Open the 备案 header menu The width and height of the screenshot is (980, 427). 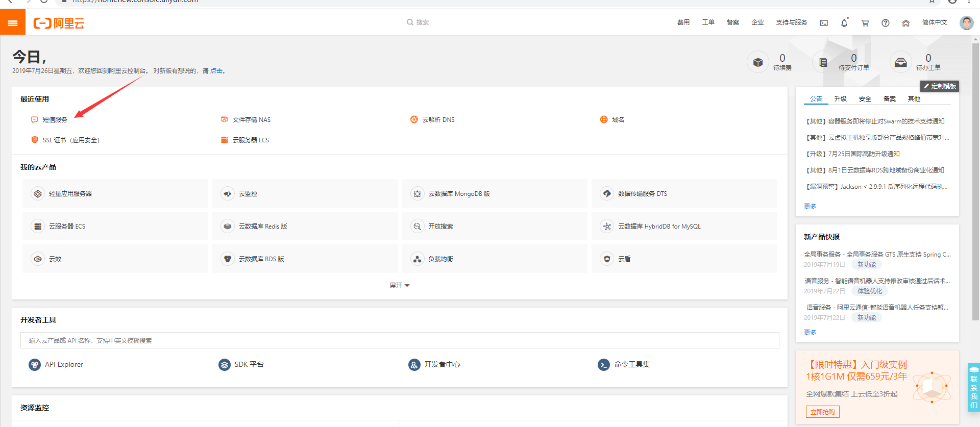733,22
